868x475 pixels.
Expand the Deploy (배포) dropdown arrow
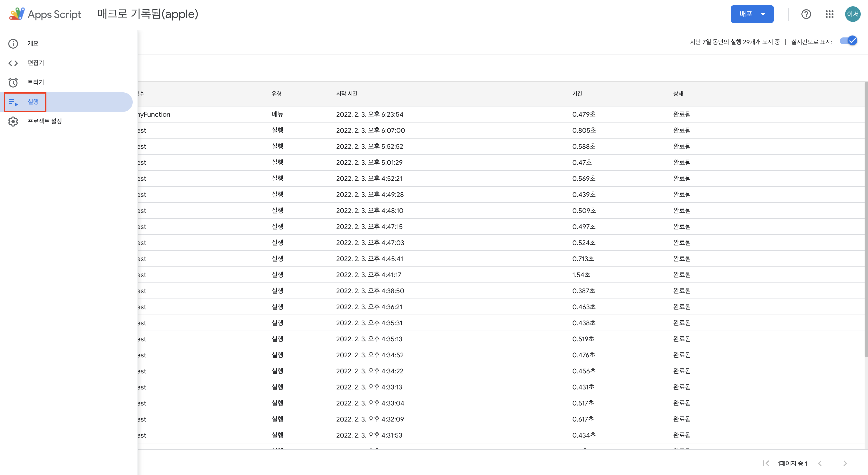click(763, 14)
